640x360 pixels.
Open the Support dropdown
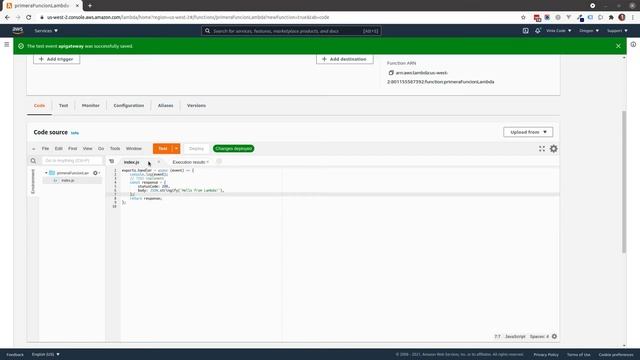(x=617, y=31)
